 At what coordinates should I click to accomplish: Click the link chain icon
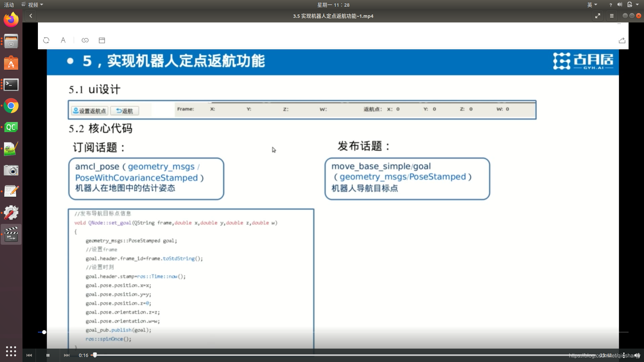tap(85, 40)
